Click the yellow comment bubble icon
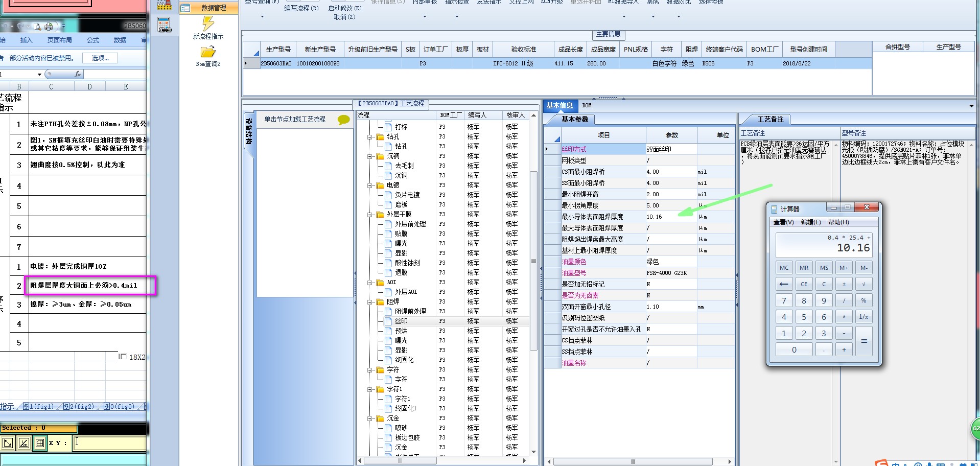Viewport: 980px width, 466px height. (344, 120)
